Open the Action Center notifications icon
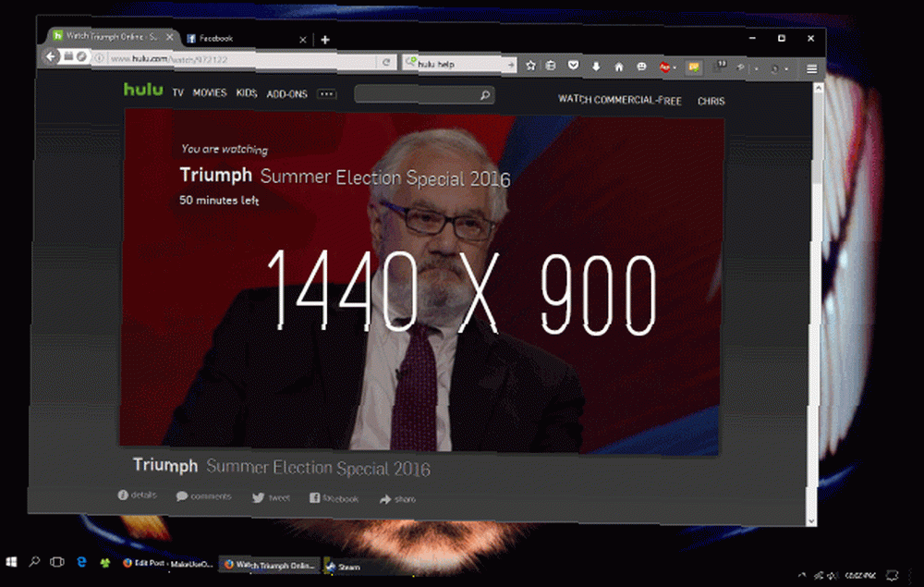 [893, 576]
